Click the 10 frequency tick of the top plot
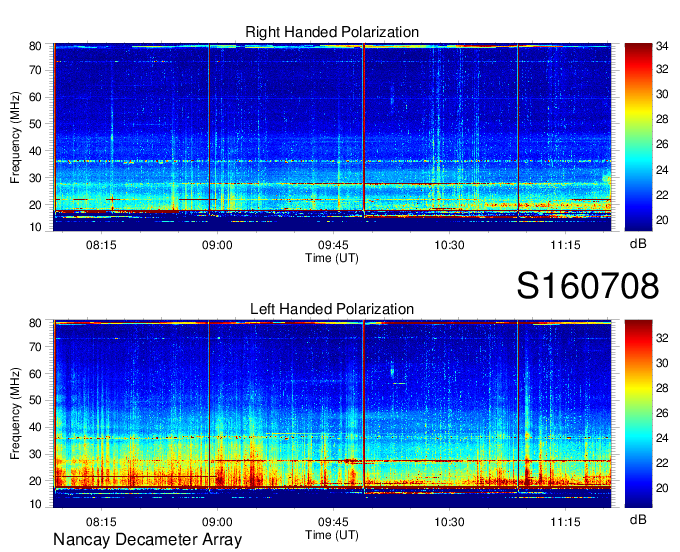The image size is (680, 552). [35, 227]
